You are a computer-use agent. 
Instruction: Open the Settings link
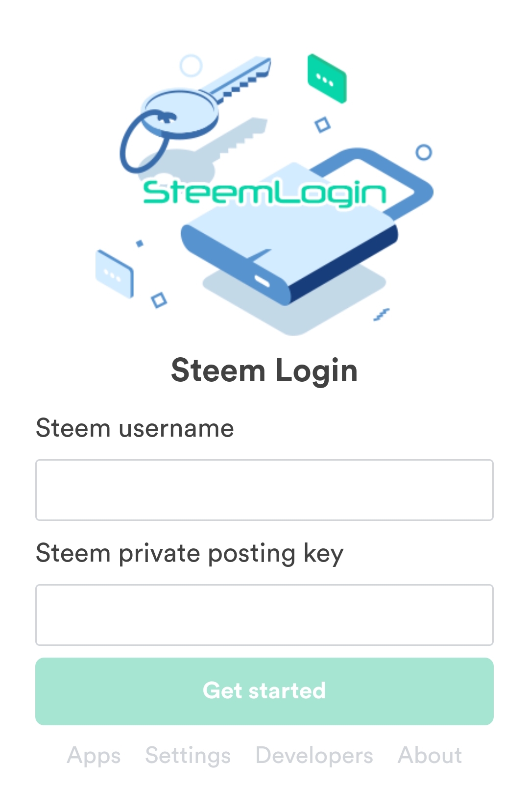(x=188, y=755)
